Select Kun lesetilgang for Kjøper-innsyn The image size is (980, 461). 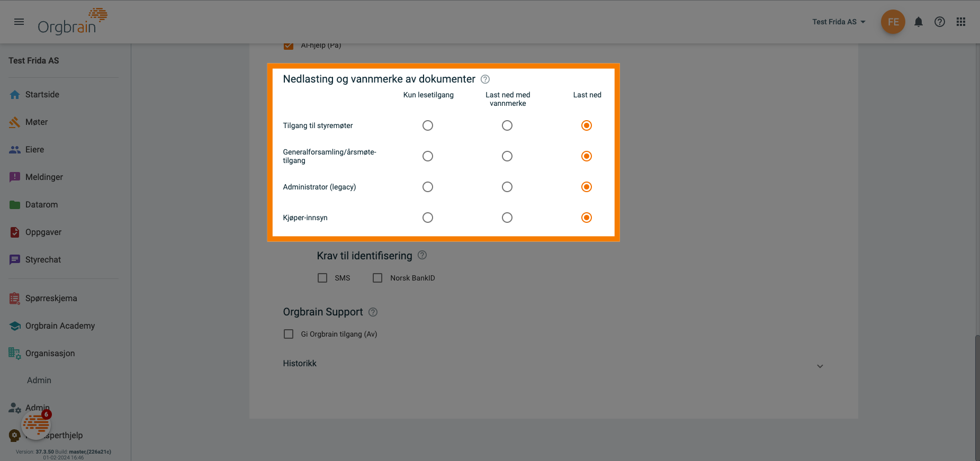428,218
